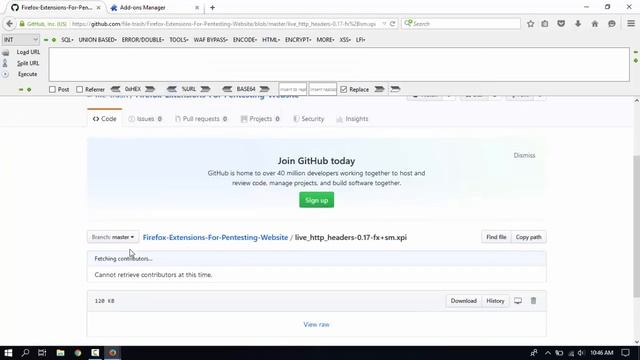Click the trash delete file icon

click(533, 301)
